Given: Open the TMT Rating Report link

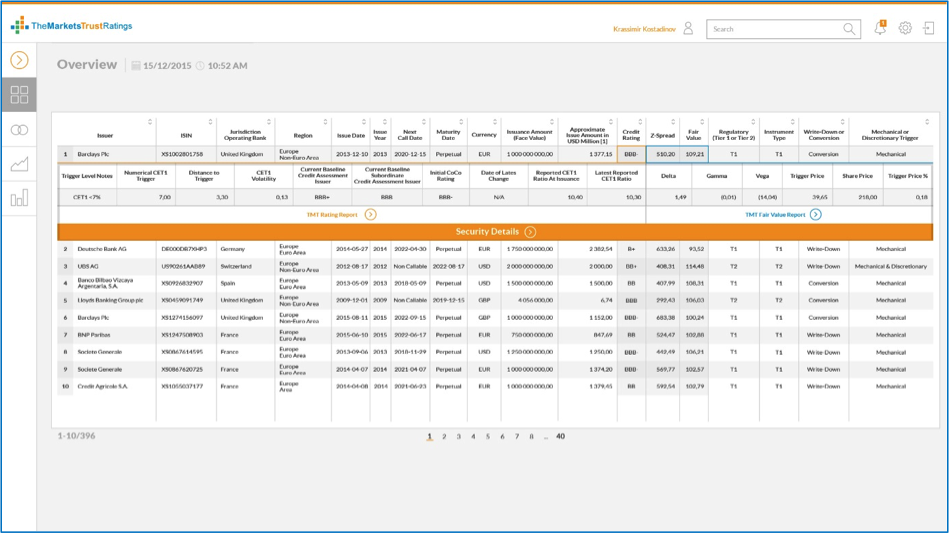Looking at the screenshot, I should 332,215.
